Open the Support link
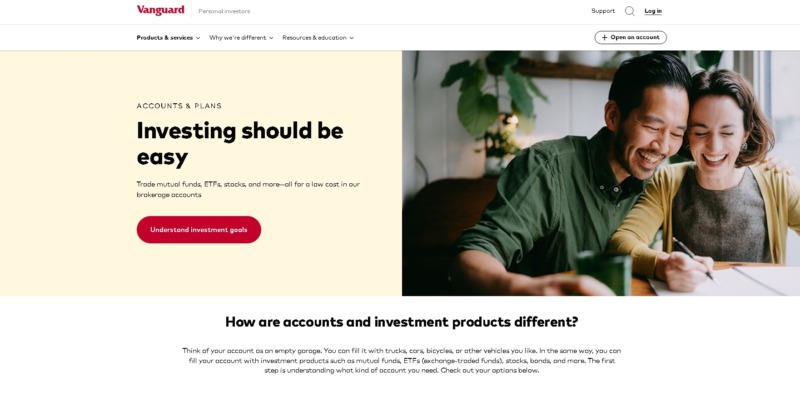800x393 pixels. click(603, 11)
